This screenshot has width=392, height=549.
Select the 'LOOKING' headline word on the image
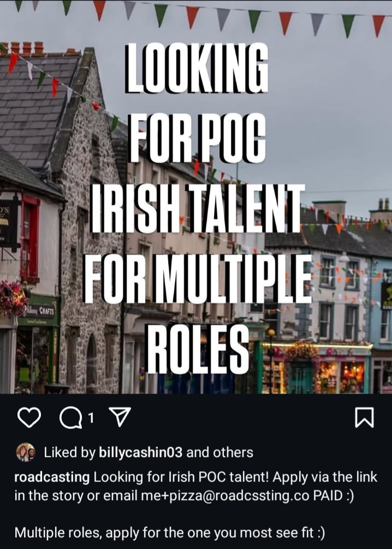[x=197, y=68]
